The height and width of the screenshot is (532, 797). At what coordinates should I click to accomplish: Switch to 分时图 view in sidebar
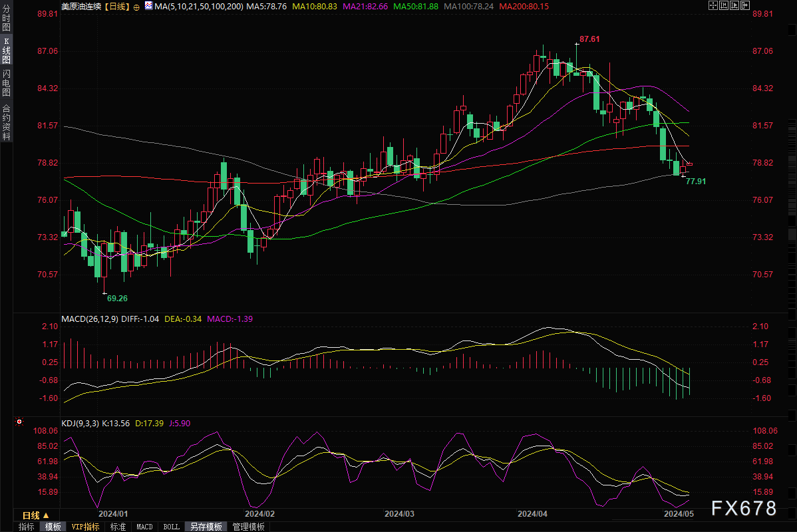coord(6,19)
